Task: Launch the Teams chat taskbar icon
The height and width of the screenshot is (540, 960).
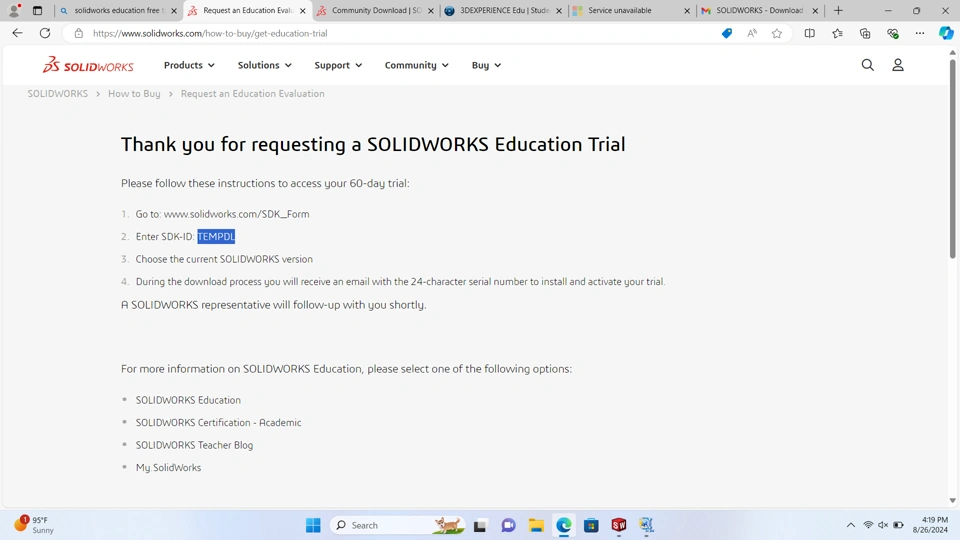Action: [x=508, y=525]
